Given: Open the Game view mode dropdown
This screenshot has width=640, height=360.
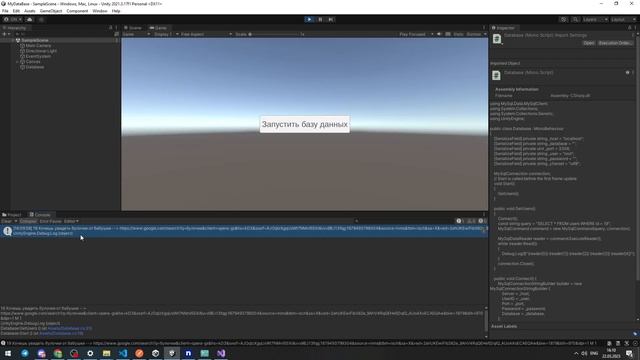Looking at the screenshot, I should (136, 34).
